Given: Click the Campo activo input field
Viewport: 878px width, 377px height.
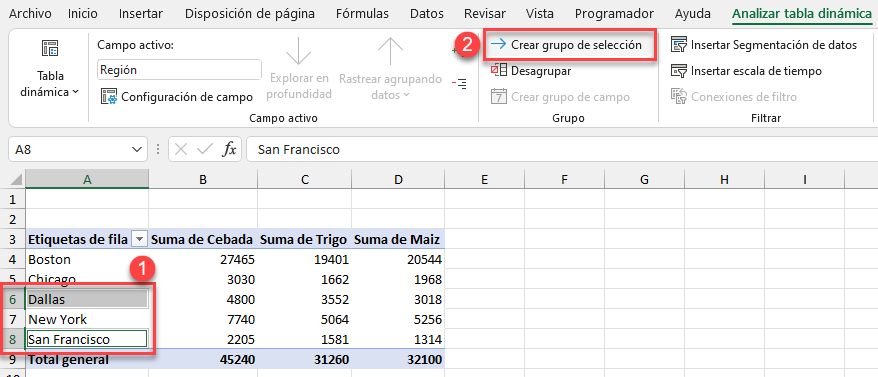Looking at the screenshot, I should point(179,70).
